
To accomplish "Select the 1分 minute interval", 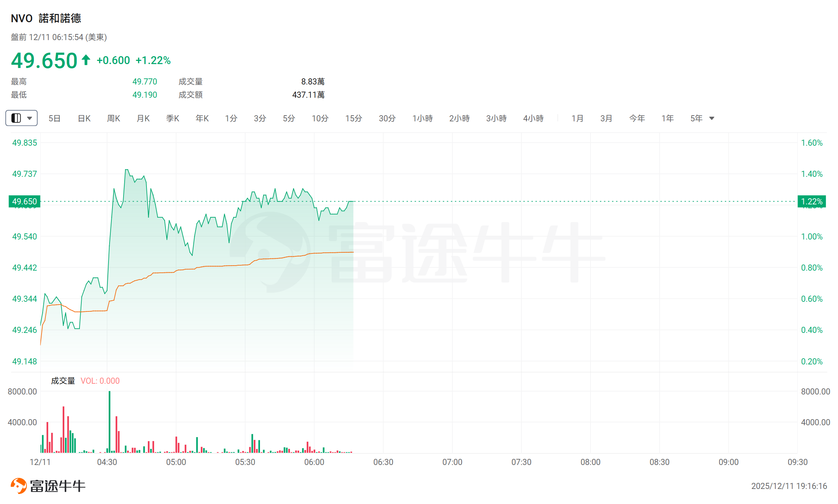I will tap(231, 118).
